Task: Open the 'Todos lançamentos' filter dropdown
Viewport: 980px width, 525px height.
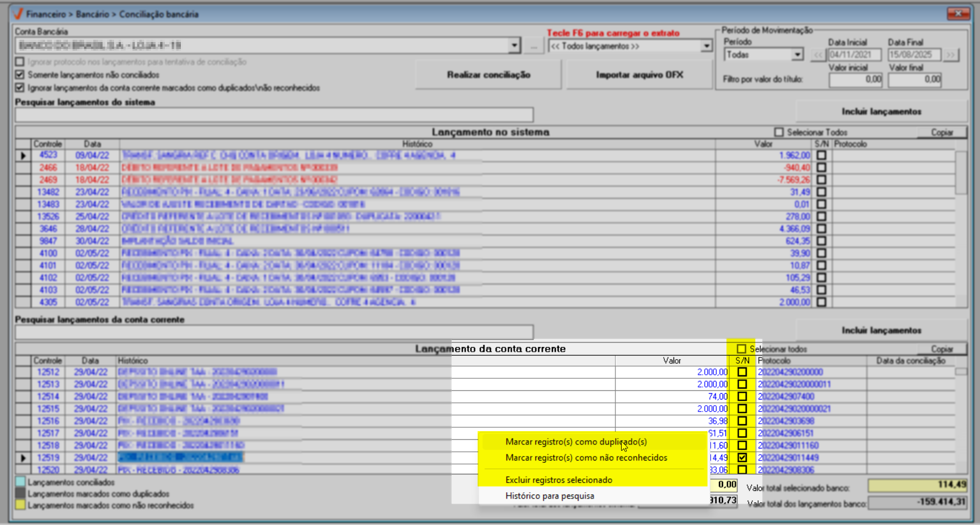Action: pyautogui.click(x=706, y=46)
